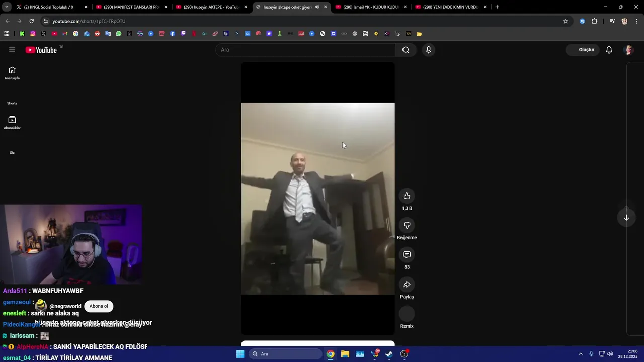
Task: Open Chrome extensions puzzle icon
Action: tap(594, 21)
